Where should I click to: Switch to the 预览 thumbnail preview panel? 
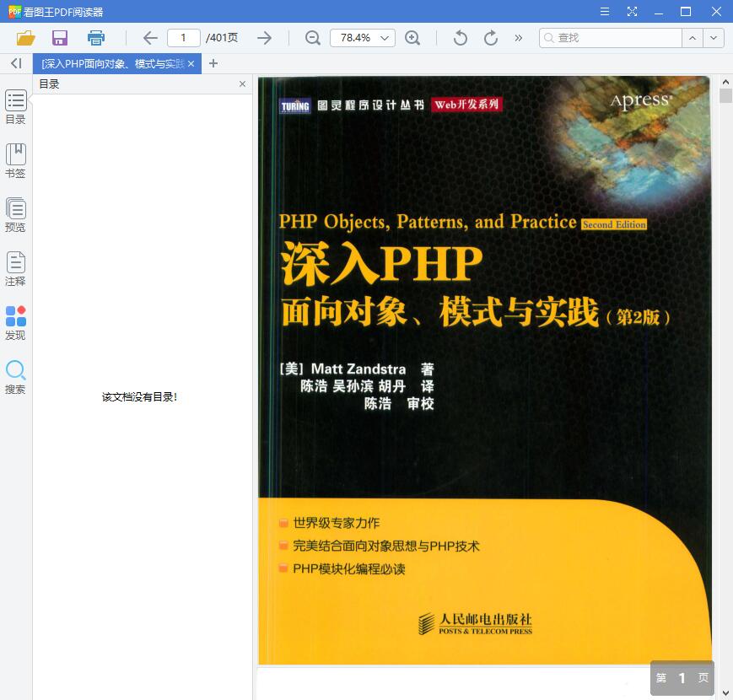[x=15, y=214]
